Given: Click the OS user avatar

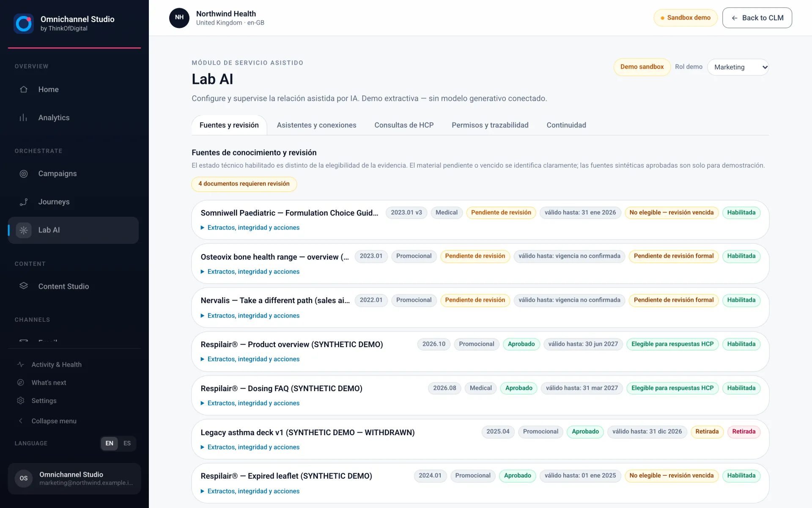Looking at the screenshot, I should [24, 478].
